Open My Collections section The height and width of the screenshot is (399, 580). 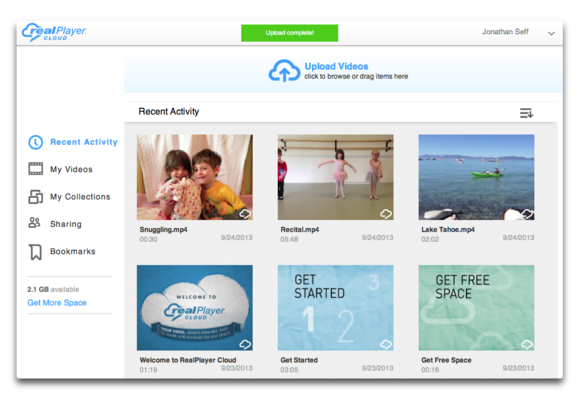click(x=80, y=197)
